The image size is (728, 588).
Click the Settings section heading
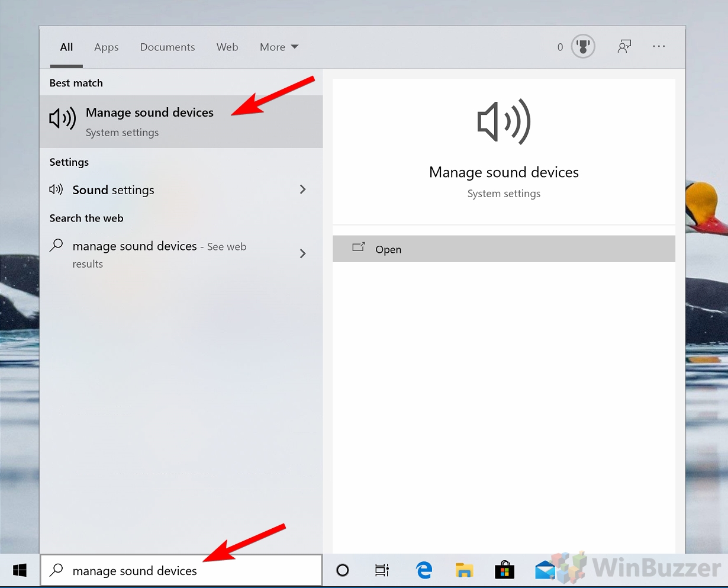tap(69, 162)
